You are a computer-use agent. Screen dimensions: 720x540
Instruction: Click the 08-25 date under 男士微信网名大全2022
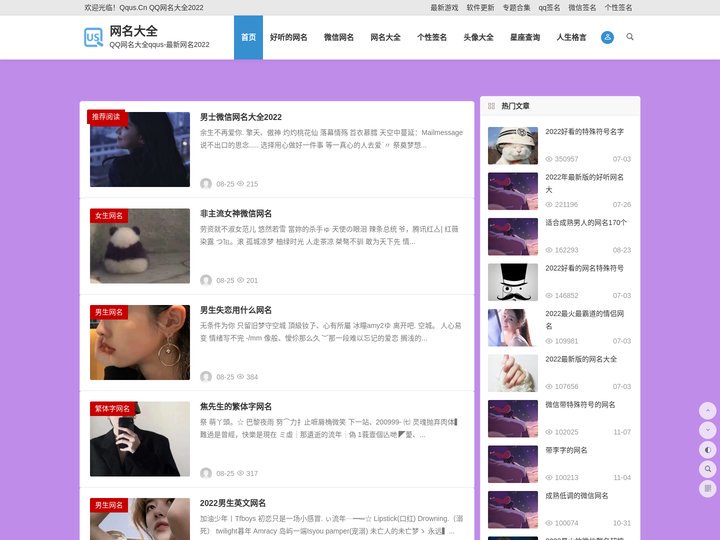coord(225,184)
